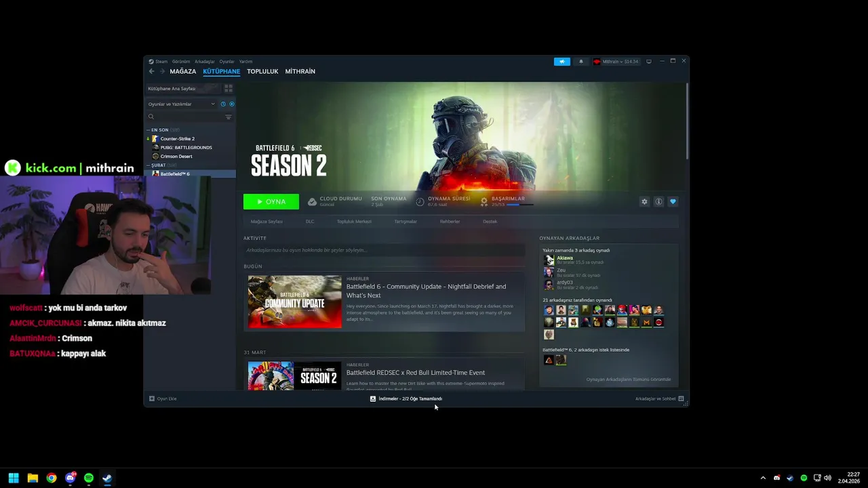Image resolution: width=868 pixels, height=488 pixels.
Task: Open Nightfall Debrief news headline
Action: click(x=426, y=291)
